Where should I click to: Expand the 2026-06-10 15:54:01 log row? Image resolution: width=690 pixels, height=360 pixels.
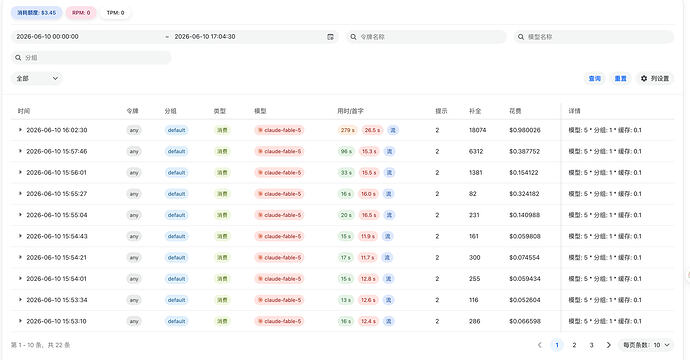(x=20, y=279)
